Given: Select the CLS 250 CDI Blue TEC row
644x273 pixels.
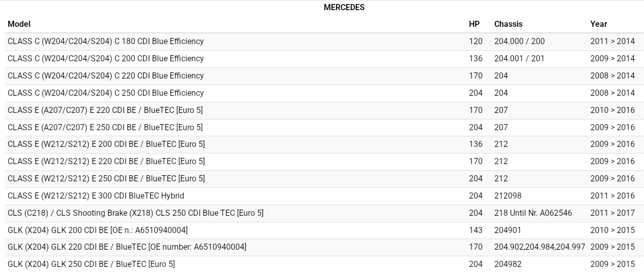Looking at the screenshot, I should (x=136, y=213).
